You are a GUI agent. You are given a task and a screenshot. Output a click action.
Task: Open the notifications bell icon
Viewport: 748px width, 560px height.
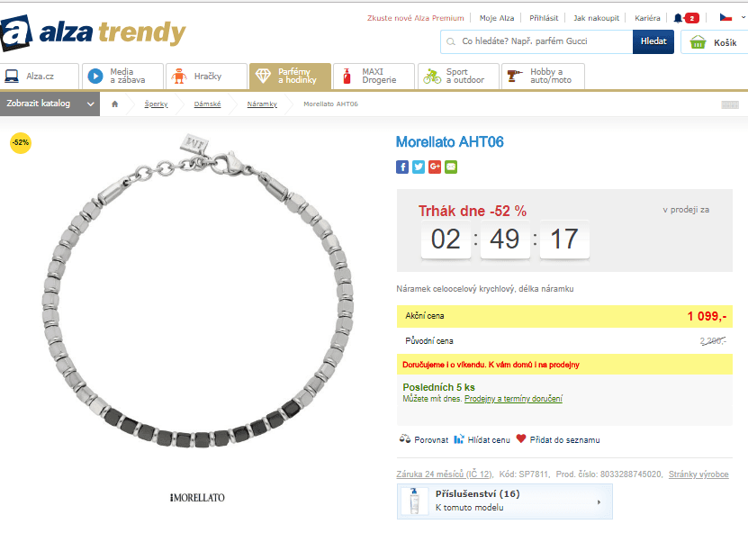[x=678, y=18]
